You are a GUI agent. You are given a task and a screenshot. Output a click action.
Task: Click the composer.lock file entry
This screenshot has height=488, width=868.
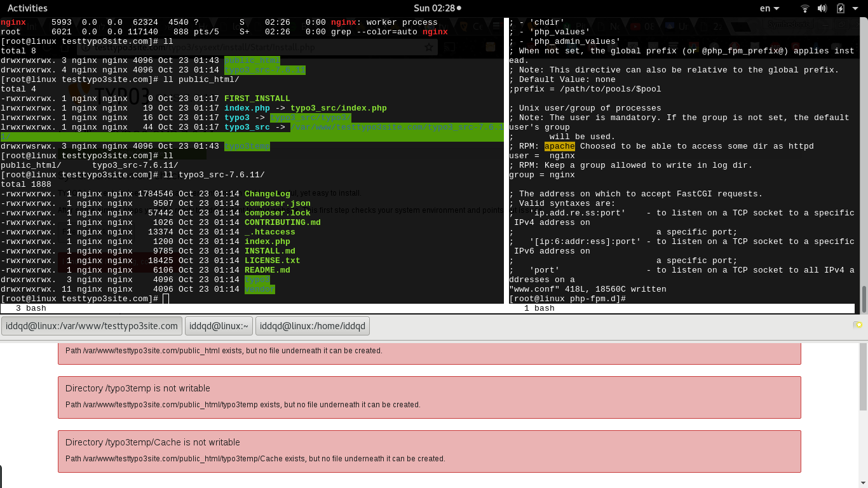pyautogui.click(x=277, y=213)
